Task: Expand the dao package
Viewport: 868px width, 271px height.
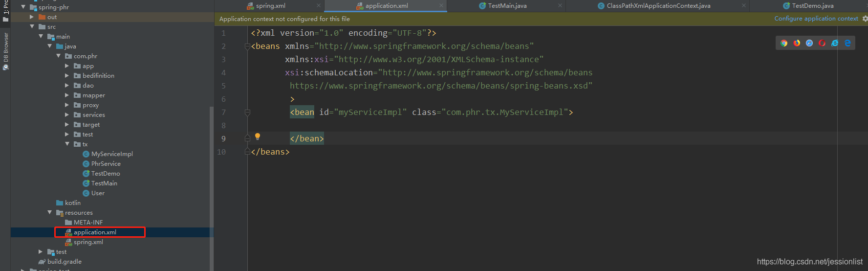Action: [x=67, y=86]
